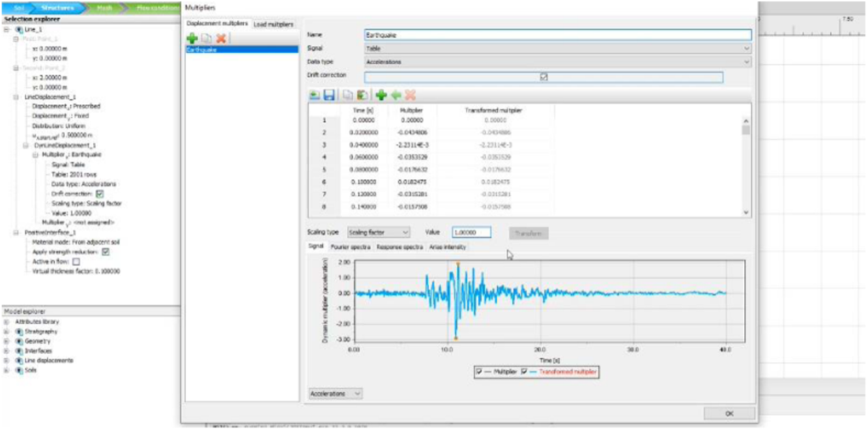Toggle Apply strength reduction checkbox
Screen dimensions: 868x430
[106, 251]
